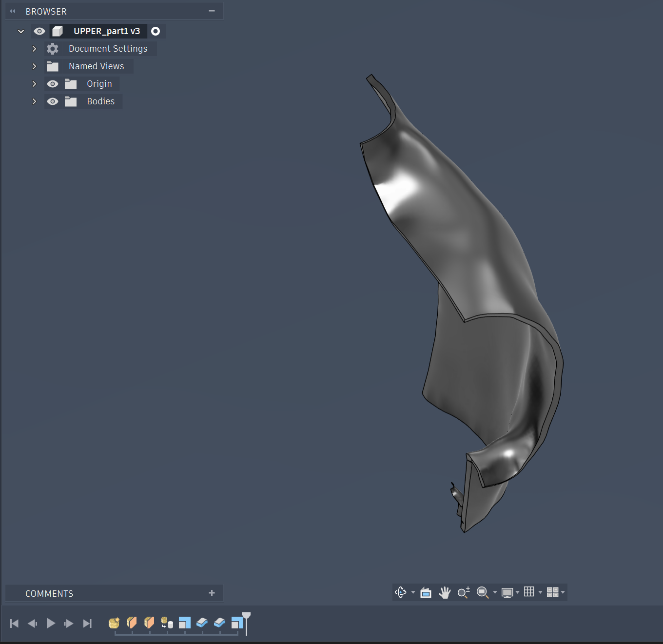Select the Bodies label in browser

click(101, 101)
